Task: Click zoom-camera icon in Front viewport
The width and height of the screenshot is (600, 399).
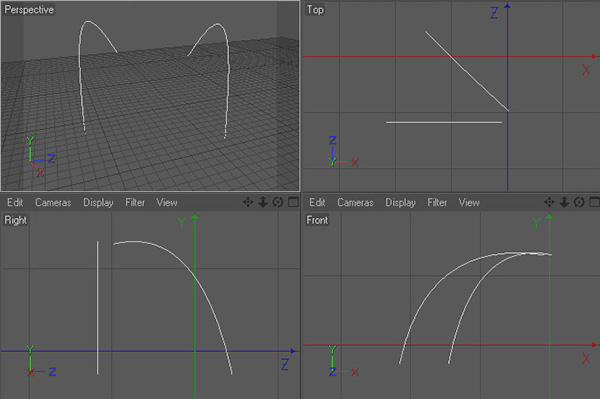Action: click(564, 202)
